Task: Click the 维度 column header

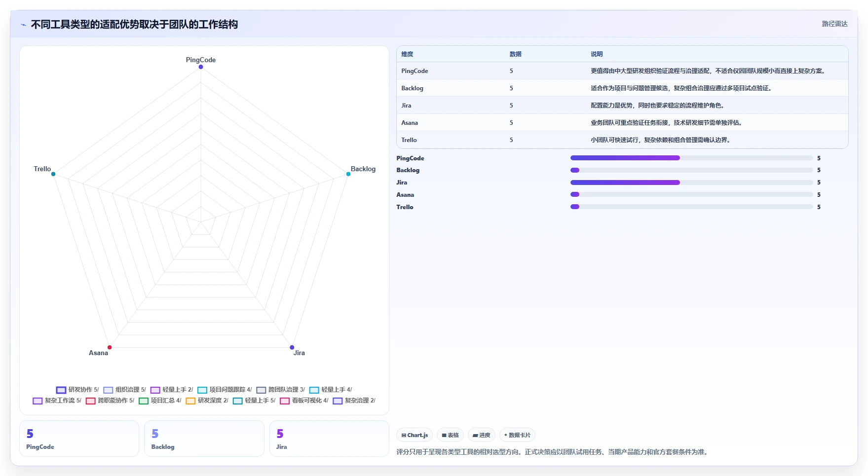Action: point(407,54)
